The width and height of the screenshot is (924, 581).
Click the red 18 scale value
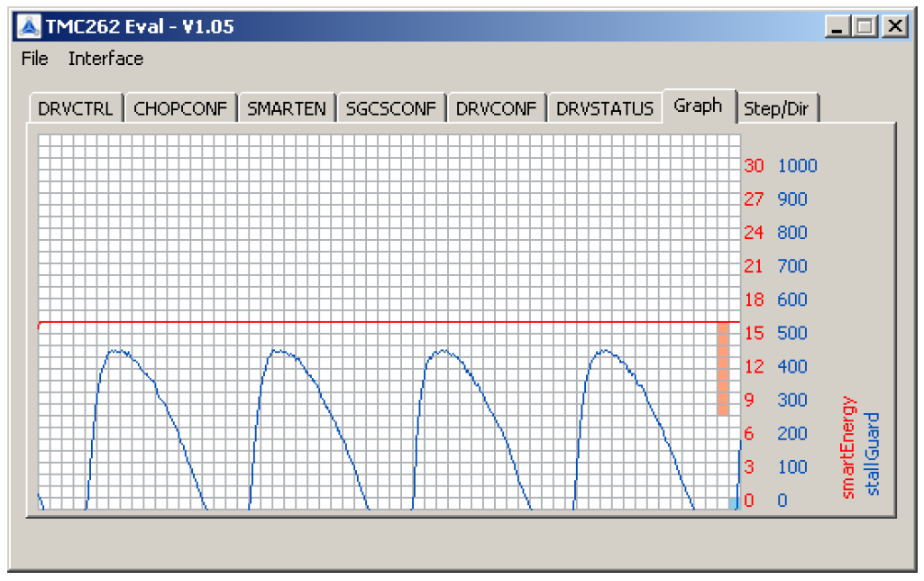click(754, 300)
